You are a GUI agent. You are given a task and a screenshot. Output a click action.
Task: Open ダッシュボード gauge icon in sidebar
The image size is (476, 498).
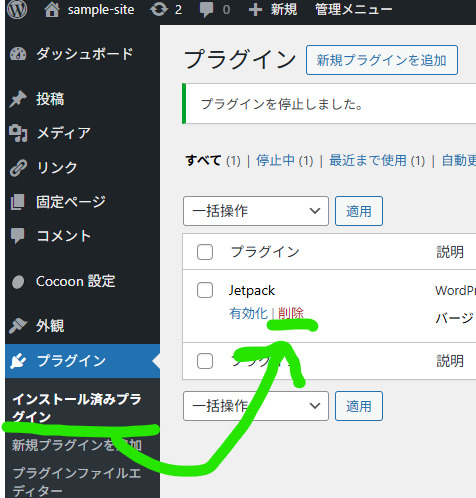tap(18, 54)
